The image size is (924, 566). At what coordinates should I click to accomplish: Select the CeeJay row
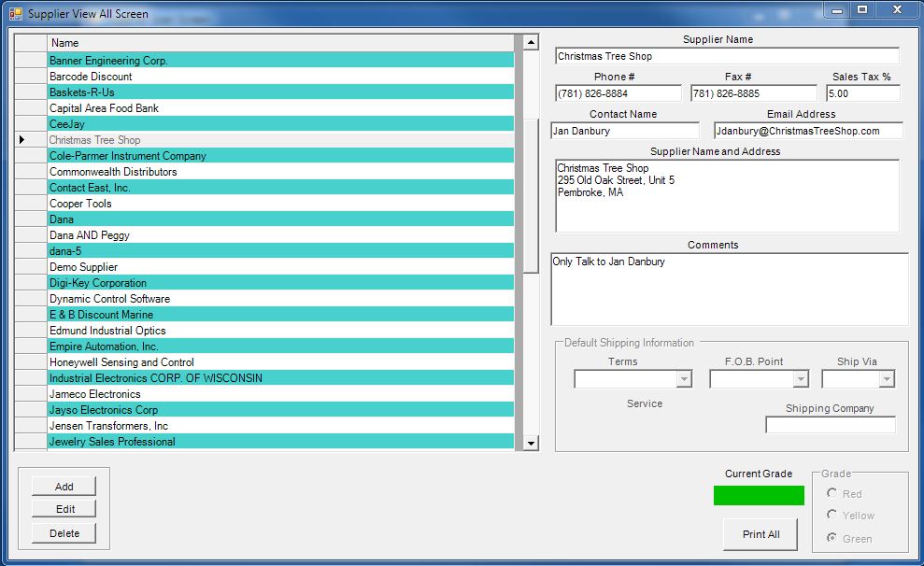(x=280, y=123)
